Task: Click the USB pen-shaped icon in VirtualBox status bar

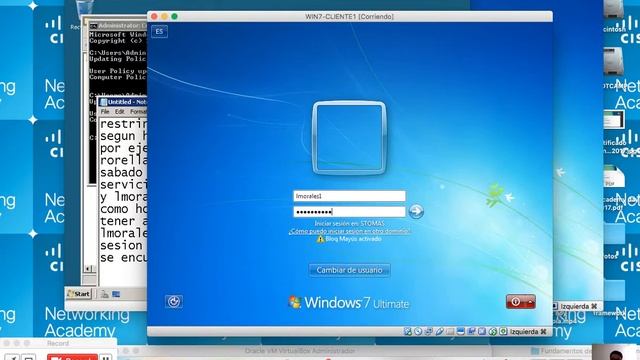Action: pos(440,331)
